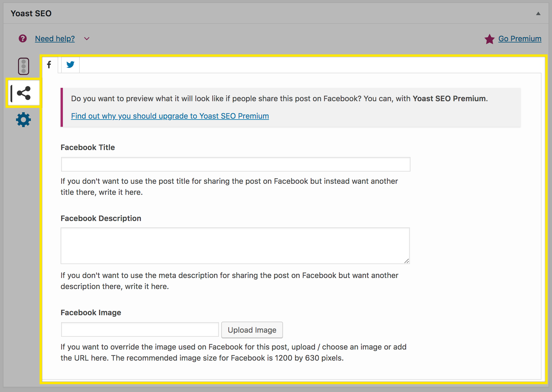Click the Facebook Image label

click(91, 313)
